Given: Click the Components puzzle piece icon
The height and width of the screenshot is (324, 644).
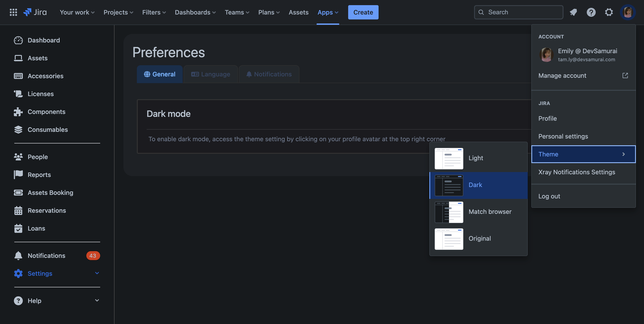Looking at the screenshot, I should (x=18, y=112).
